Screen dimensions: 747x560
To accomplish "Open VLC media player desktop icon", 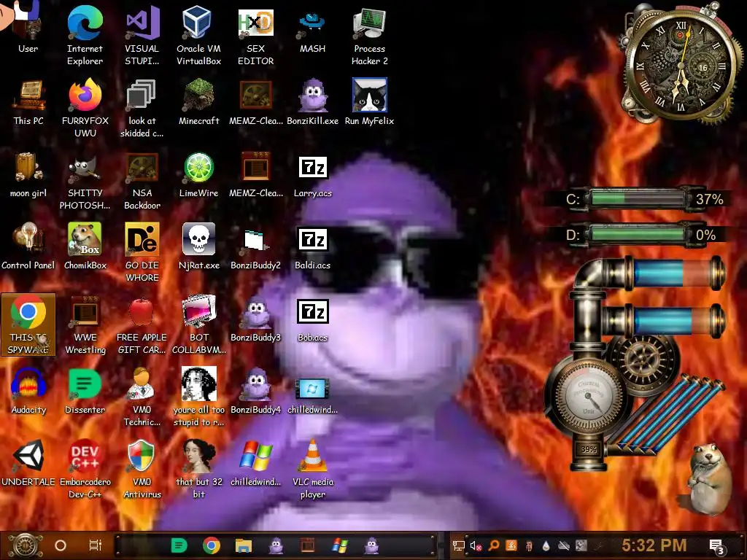I will (x=312, y=469).
